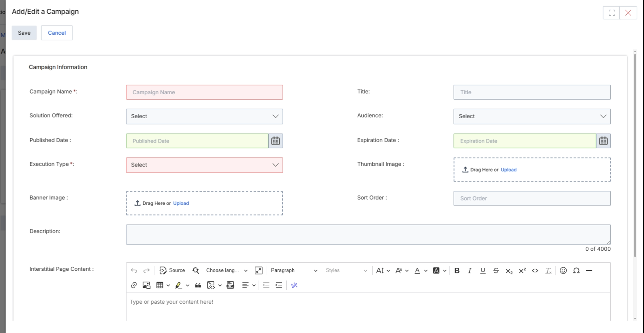This screenshot has width=644, height=333.
Task: Click the insert image icon
Action: pyautogui.click(x=147, y=285)
